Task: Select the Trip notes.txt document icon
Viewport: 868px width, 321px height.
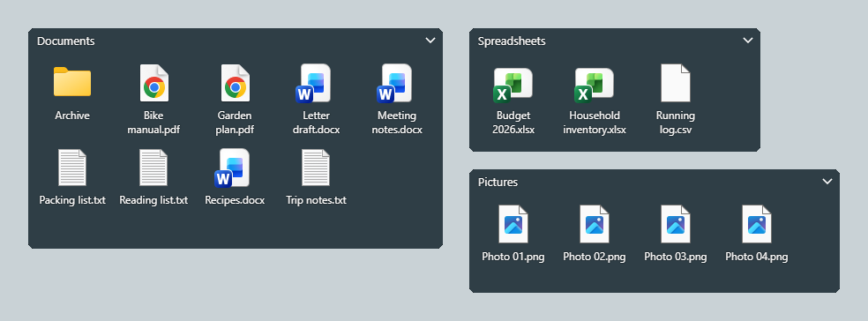Action: (316, 168)
